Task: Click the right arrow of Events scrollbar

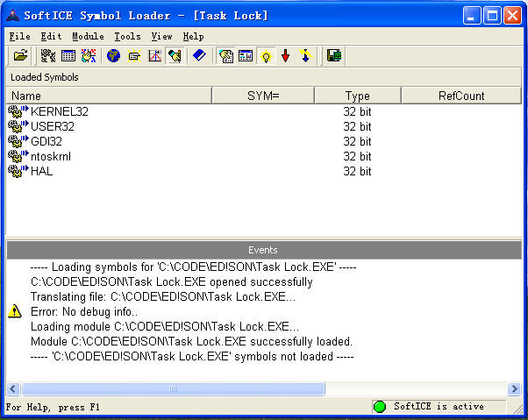Action: [515, 389]
